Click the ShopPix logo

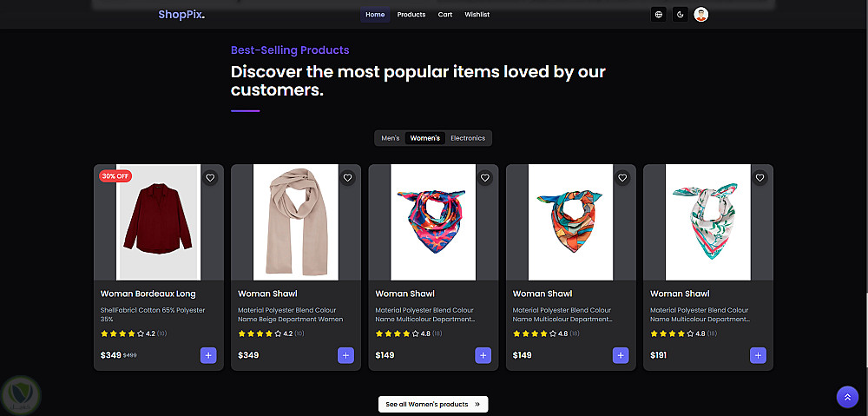182,15
